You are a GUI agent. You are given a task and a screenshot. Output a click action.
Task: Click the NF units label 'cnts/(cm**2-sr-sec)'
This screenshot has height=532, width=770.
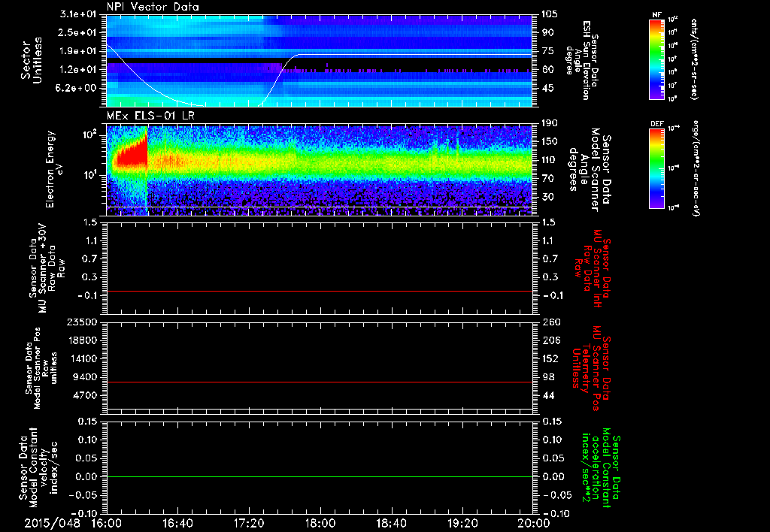[x=694, y=59]
